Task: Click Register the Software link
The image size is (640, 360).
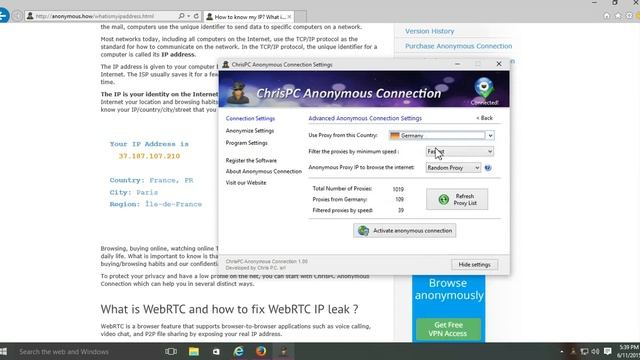Action: pyautogui.click(x=251, y=160)
